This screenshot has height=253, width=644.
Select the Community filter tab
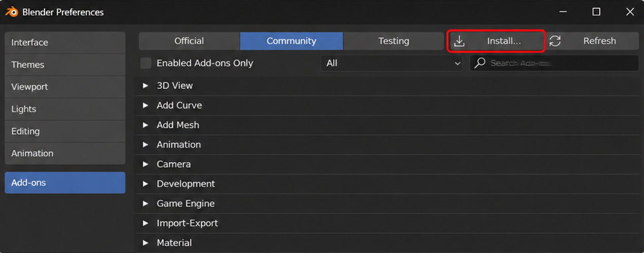pos(291,41)
